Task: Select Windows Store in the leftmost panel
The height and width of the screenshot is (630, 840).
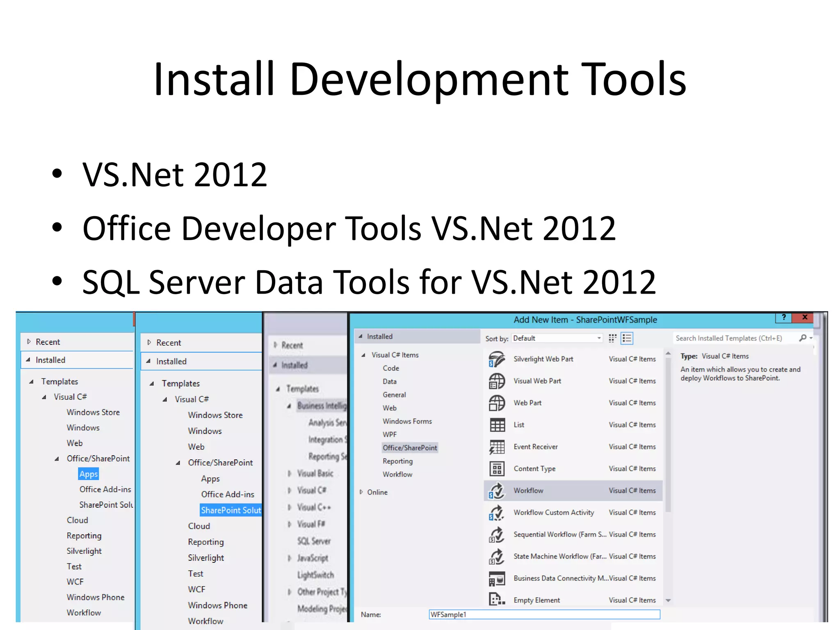Action: coord(93,412)
